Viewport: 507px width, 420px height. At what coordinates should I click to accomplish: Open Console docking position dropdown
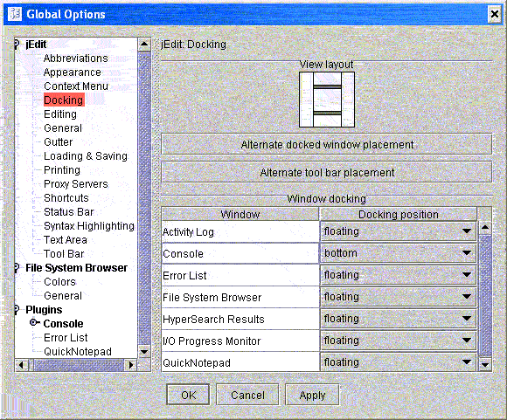(399, 253)
